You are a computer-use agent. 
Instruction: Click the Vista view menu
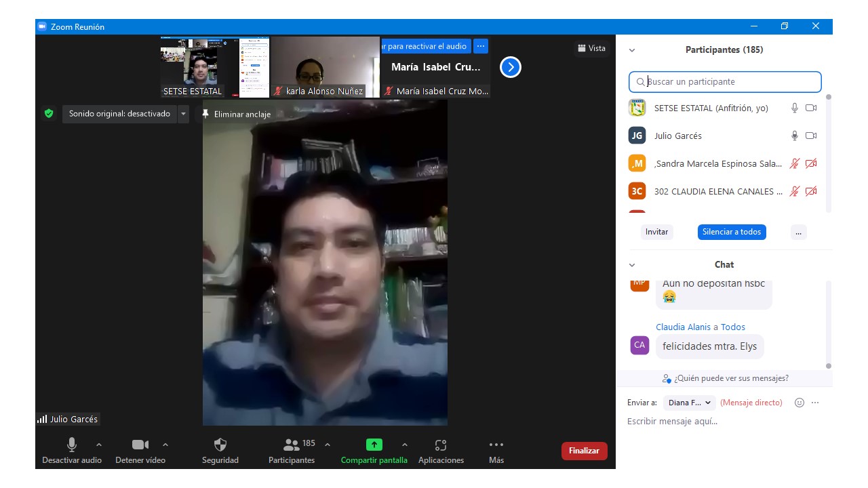591,48
